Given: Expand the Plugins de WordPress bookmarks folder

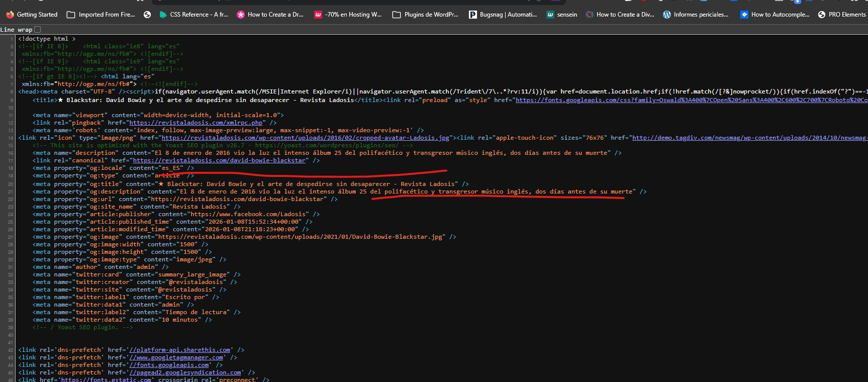Looking at the screenshot, I should click(425, 15).
